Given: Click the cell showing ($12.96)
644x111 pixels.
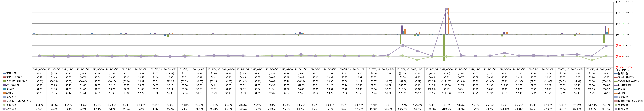Looking at the screenshot, I should click(170, 81).
